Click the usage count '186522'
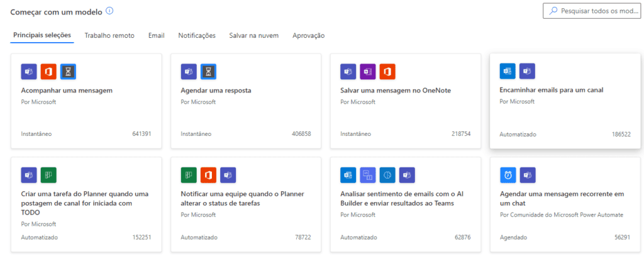The image size is (644, 258). [621, 134]
